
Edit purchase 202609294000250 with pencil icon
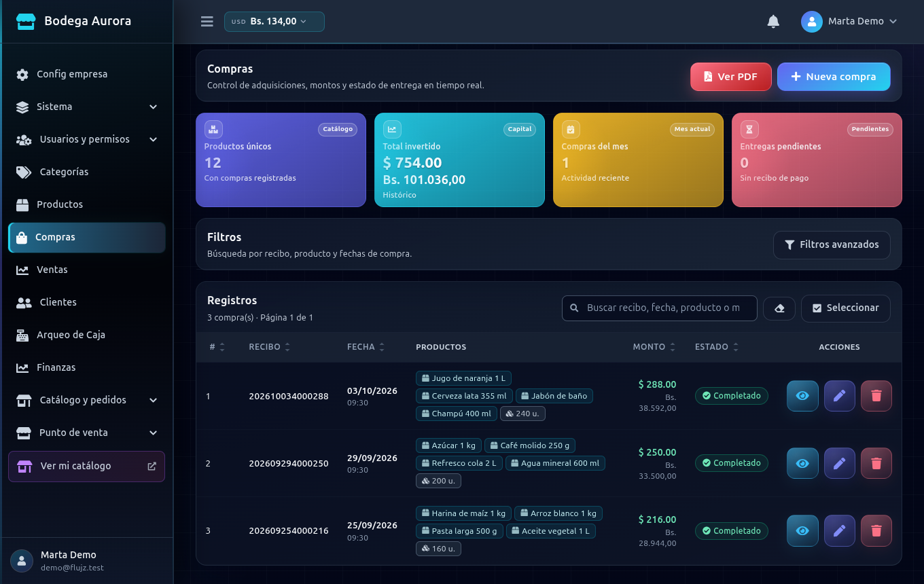tap(840, 464)
